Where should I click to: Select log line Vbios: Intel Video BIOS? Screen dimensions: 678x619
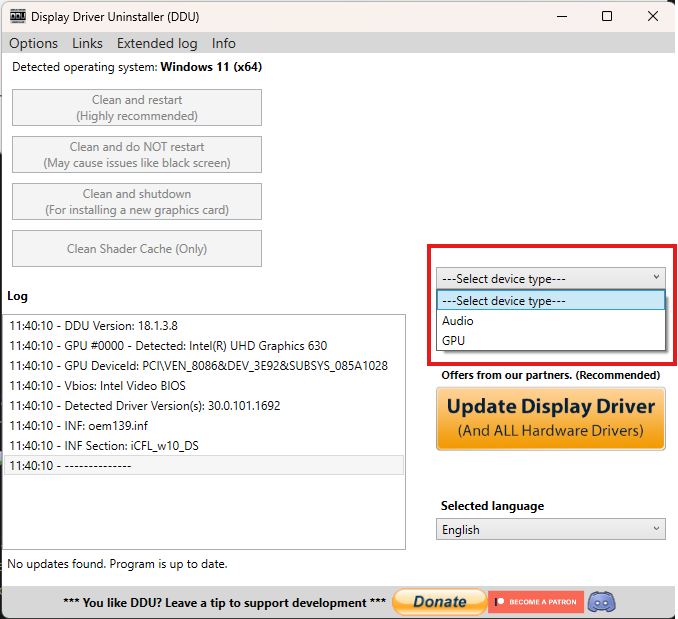pyautogui.click(x=204, y=386)
